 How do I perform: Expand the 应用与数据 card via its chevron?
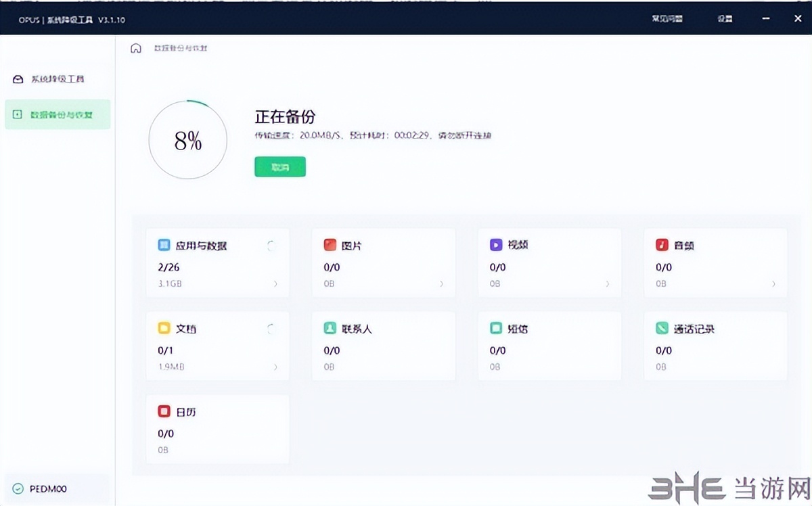point(276,285)
